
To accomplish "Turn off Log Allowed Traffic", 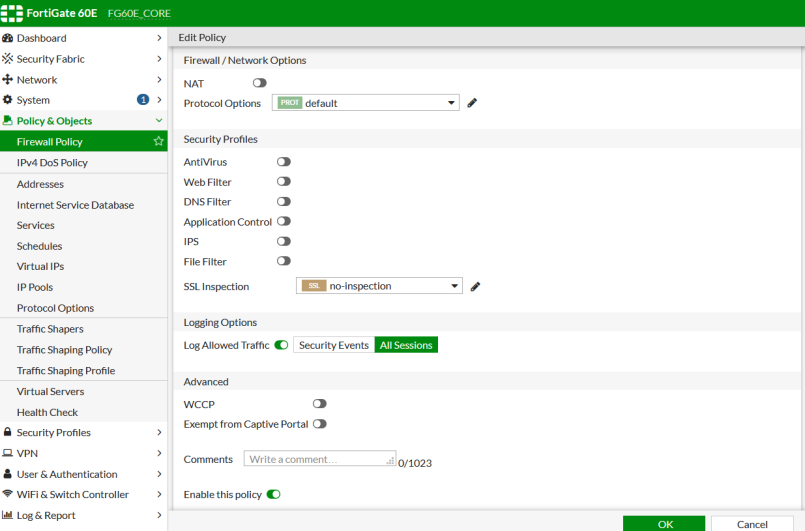I will click(x=281, y=345).
